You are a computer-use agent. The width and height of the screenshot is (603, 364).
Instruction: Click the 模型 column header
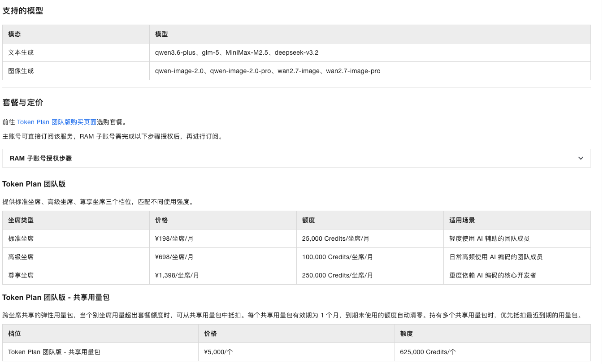point(370,34)
